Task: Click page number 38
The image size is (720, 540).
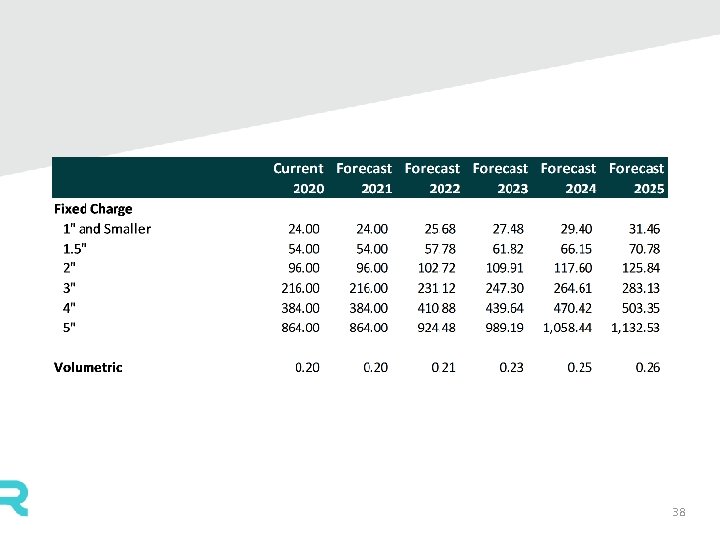Action: pyautogui.click(x=679, y=512)
